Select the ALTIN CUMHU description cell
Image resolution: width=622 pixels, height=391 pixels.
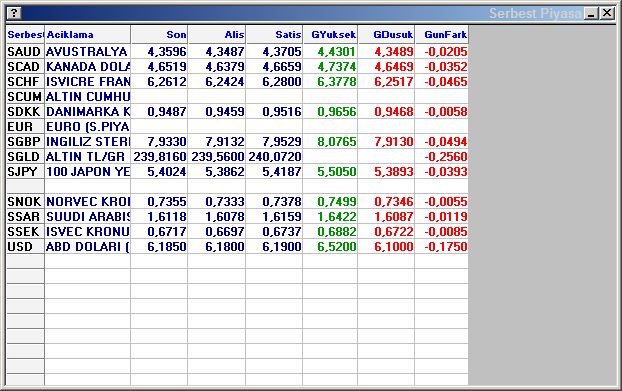point(88,97)
